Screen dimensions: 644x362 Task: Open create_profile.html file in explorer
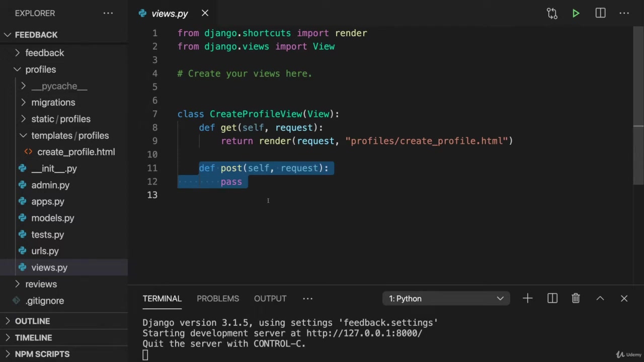(75, 152)
